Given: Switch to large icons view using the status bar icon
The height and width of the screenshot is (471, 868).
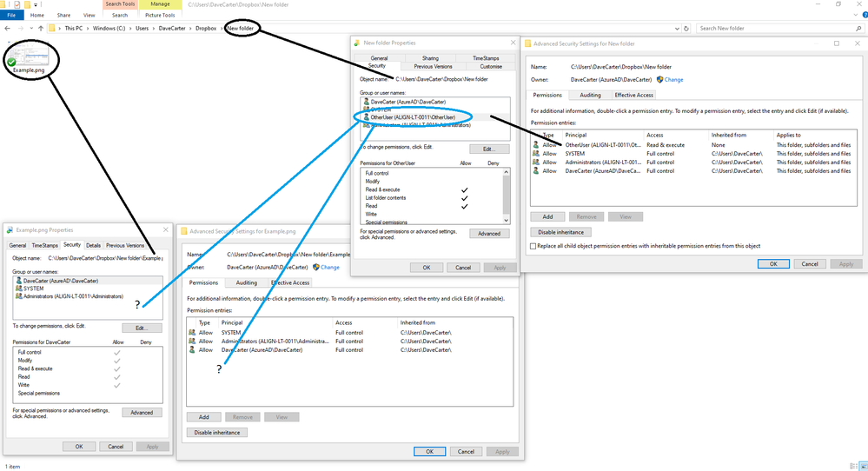Looking at the screenshot, I should 863,467.
